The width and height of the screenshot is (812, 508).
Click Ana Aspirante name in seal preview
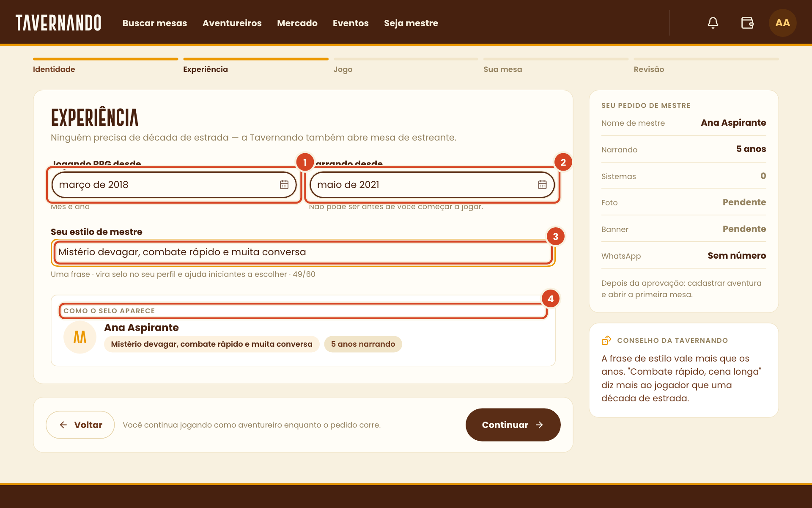[141, 327]
